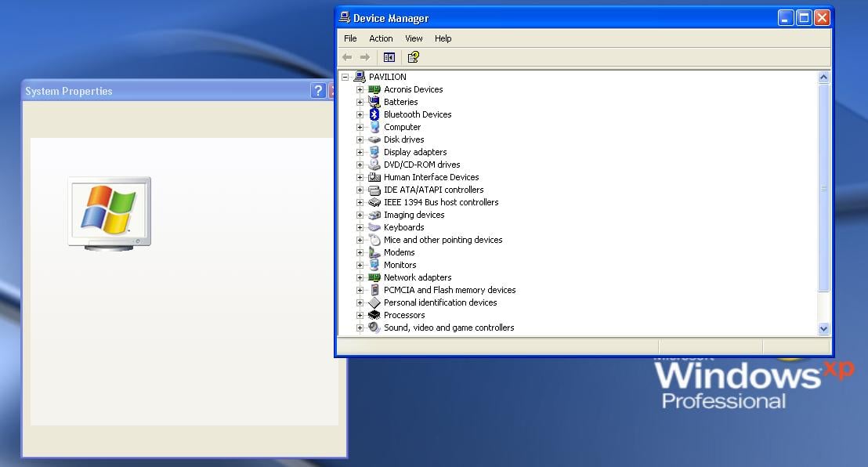This screenshot has width=868, height=467.
Task: Click the Processors category icon
Action: [x=374, y=315]
